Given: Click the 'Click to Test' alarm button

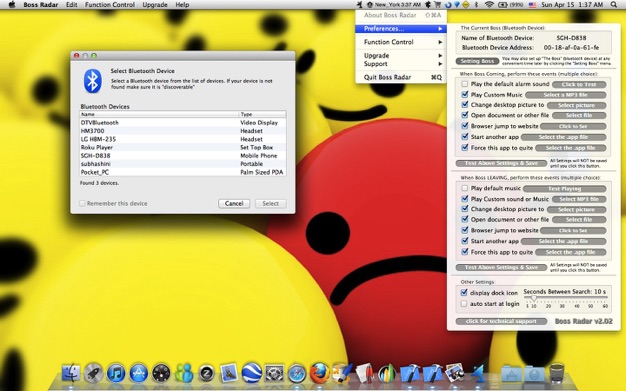Looking at the screenshot, I should 579,84.
